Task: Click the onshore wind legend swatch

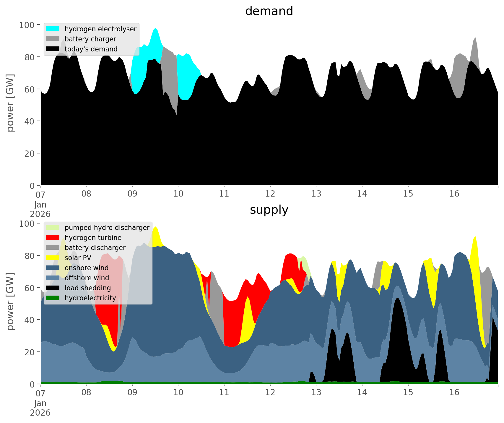Action: [x=53, y=268]
